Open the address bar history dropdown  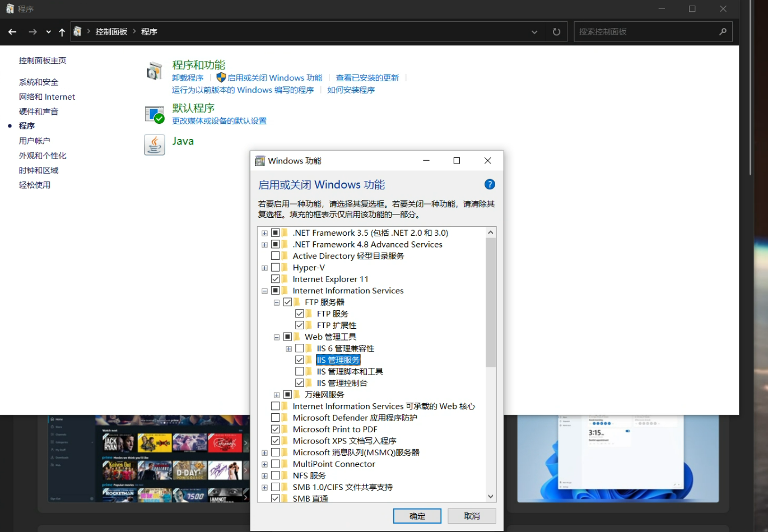tap(534, 32)
